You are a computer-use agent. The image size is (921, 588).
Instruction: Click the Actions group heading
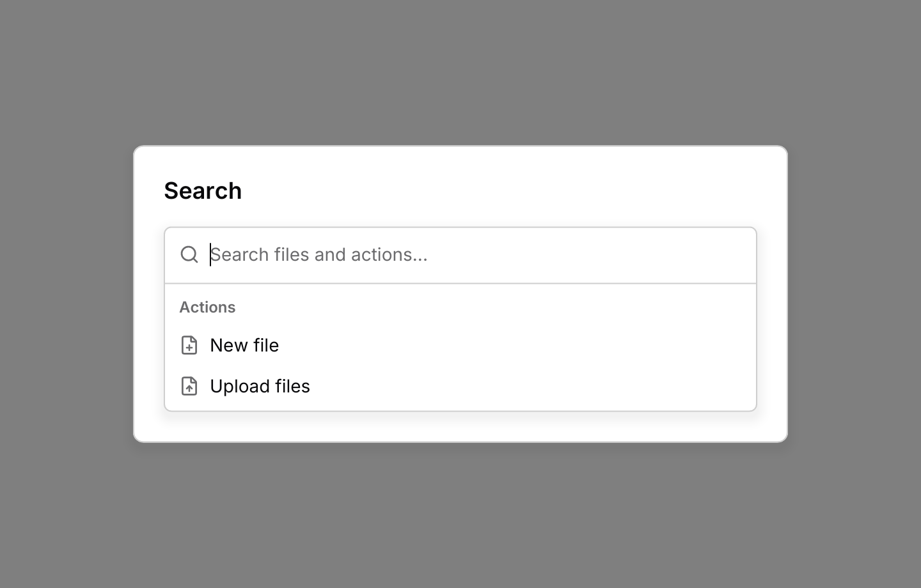pyautogui.click(x=207, y=307)
